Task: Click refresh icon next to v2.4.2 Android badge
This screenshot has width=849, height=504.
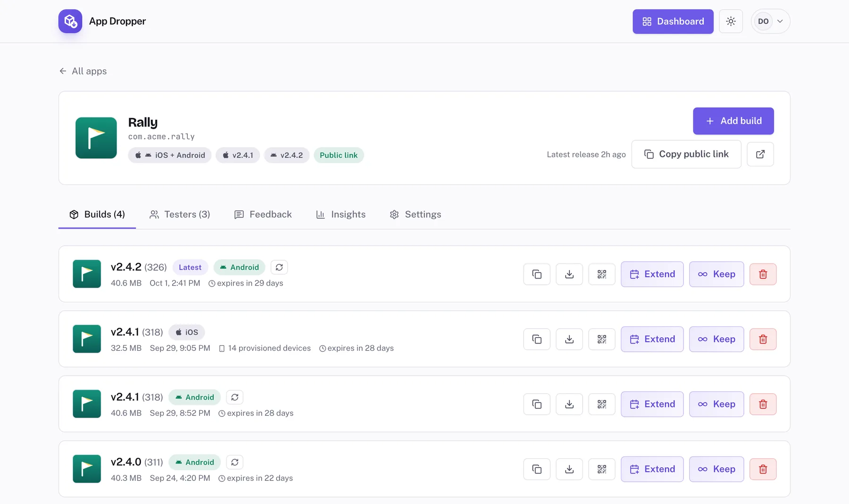Action: tap(279, 267)
